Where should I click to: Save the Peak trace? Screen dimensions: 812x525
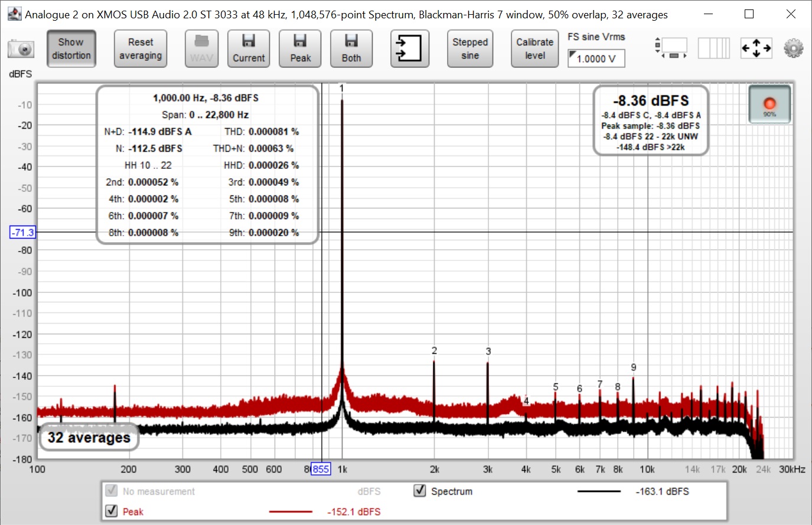pyautogui.click(x=300, y=49)
